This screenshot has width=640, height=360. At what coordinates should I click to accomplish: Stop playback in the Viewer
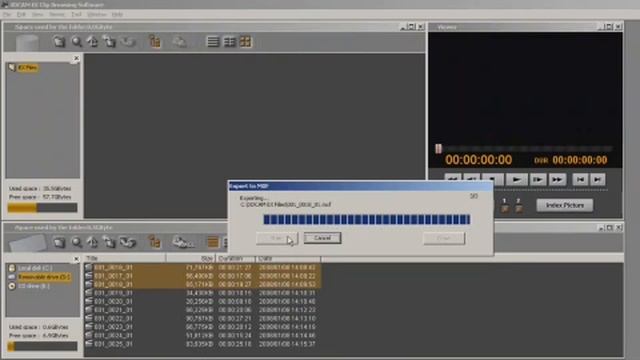[493, 180]
